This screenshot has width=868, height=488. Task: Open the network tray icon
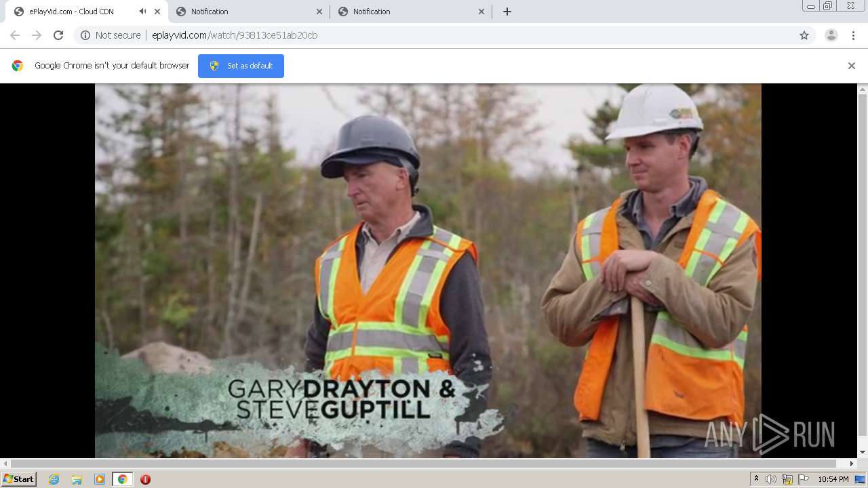tap(787, 479)
